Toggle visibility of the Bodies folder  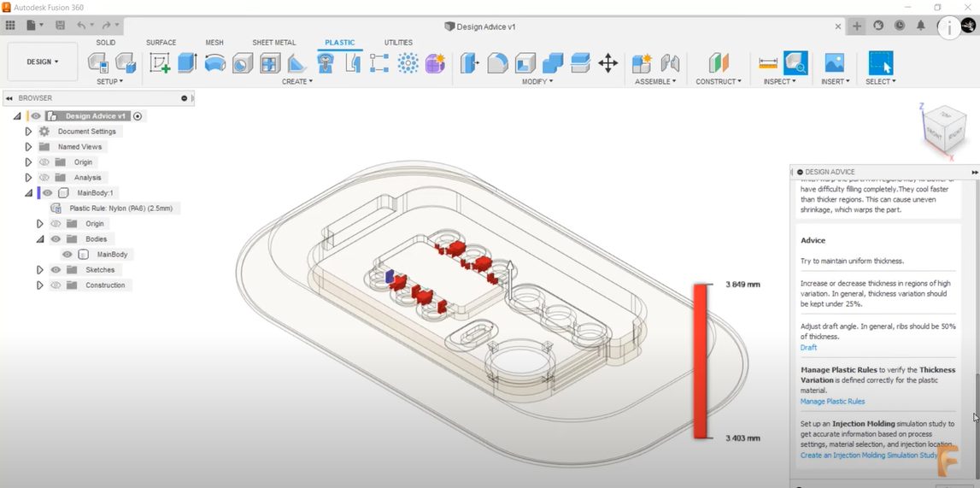56,239
